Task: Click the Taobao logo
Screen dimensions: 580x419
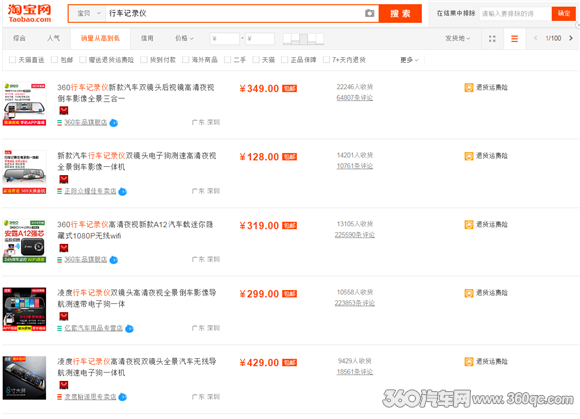Action: (x=30, y=13)
